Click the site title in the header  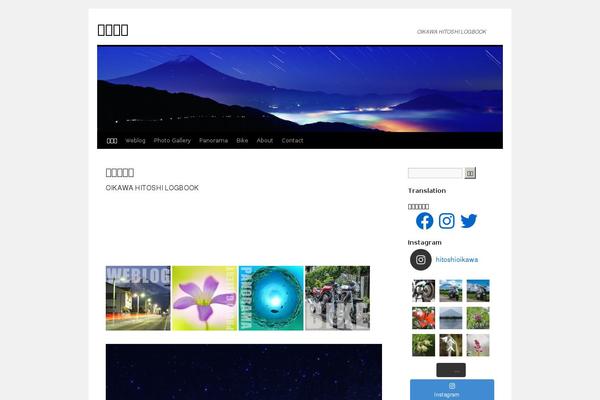[113, 30]
